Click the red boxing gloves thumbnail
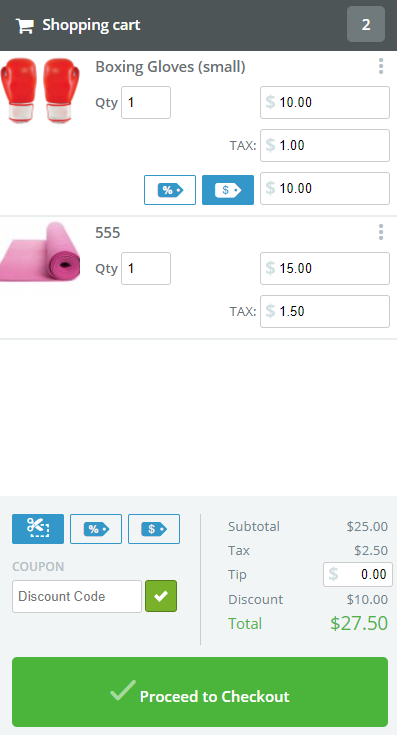This screenshot has height=735, width=397. click(40, 90)
